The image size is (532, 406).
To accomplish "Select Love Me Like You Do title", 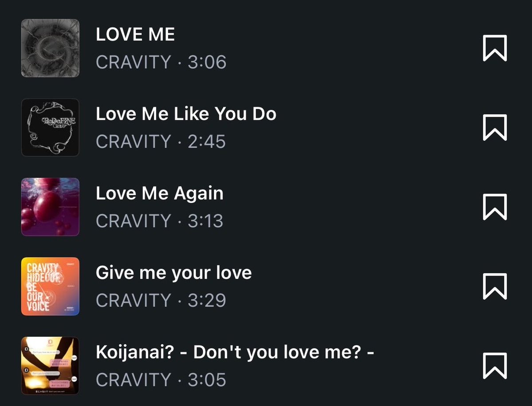I will pos(186,114).
